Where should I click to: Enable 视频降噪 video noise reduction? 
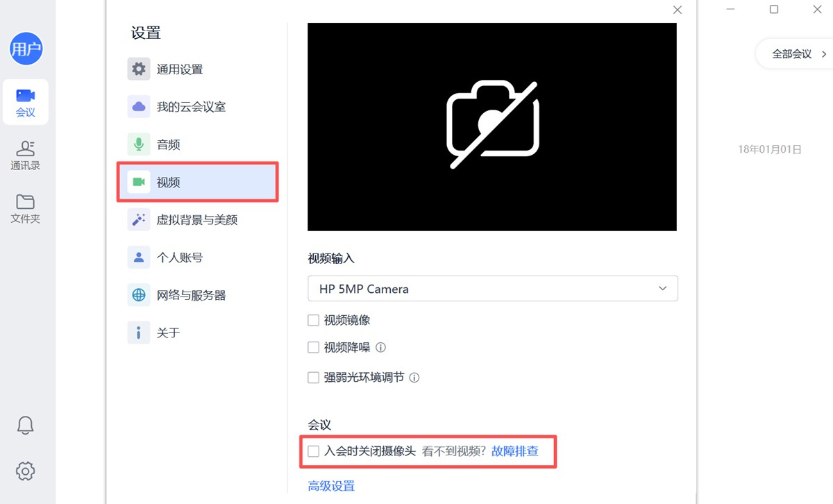tap(313, 347)
